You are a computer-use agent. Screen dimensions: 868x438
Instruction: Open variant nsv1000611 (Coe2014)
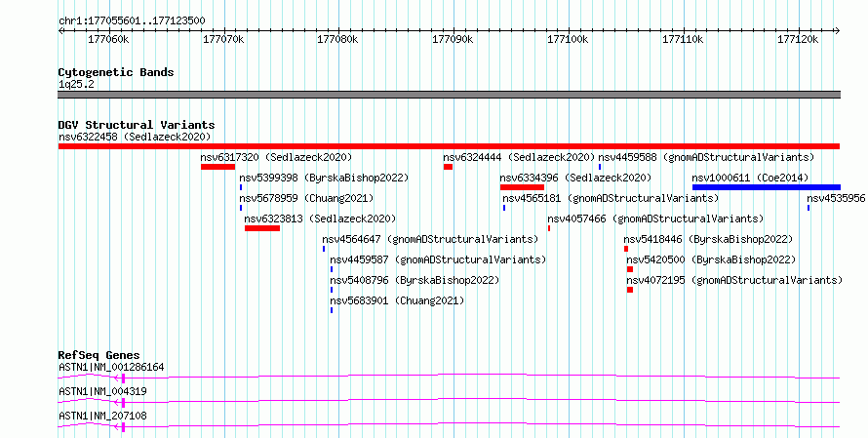click(x=750, y=178)
